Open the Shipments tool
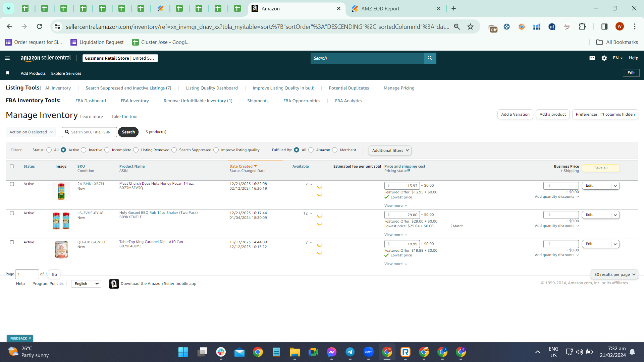Image resolution: width=644 pixels, height=362 pixels. click(258, 101)
